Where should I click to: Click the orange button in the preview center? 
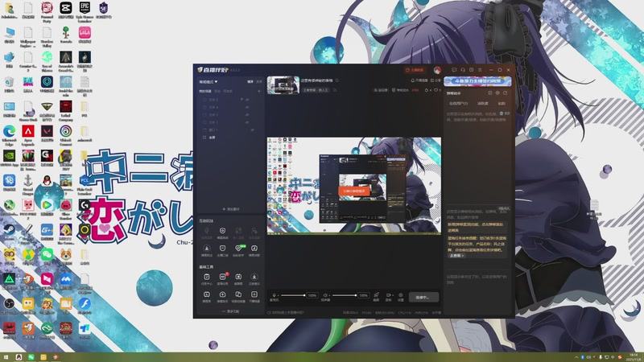click(x=354, y=191)
